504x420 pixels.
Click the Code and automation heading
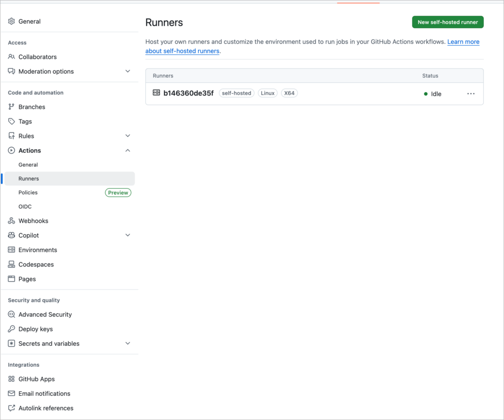[x=35, y=93]
